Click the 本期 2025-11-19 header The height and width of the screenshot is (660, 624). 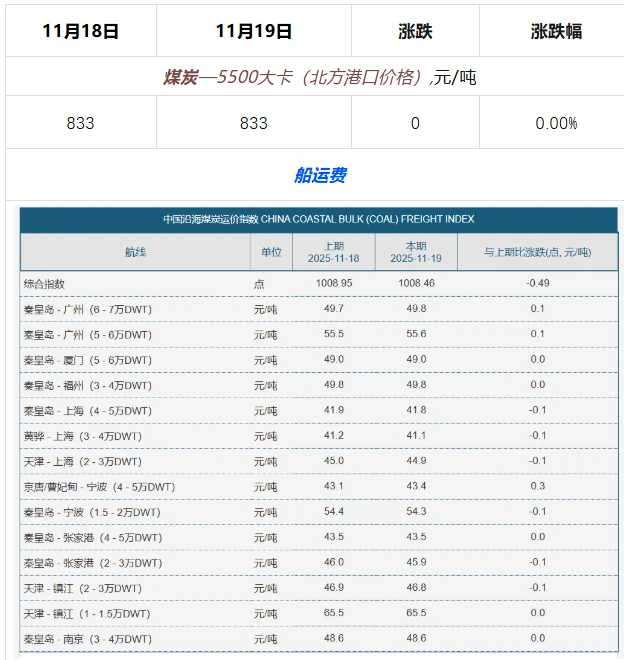[x=416, y=252]
